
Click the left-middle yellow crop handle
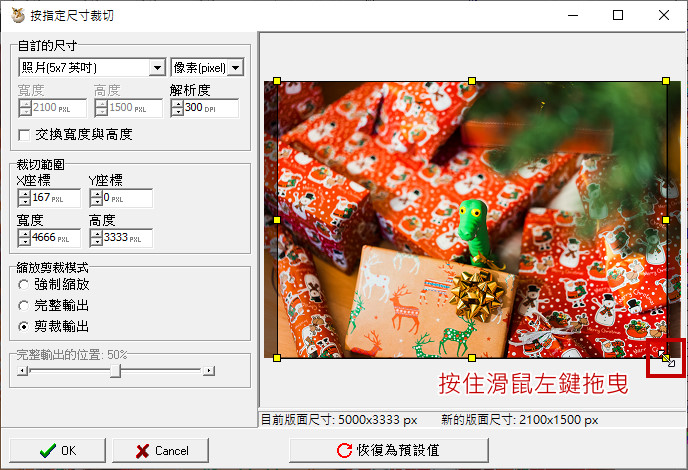[277, 220]
